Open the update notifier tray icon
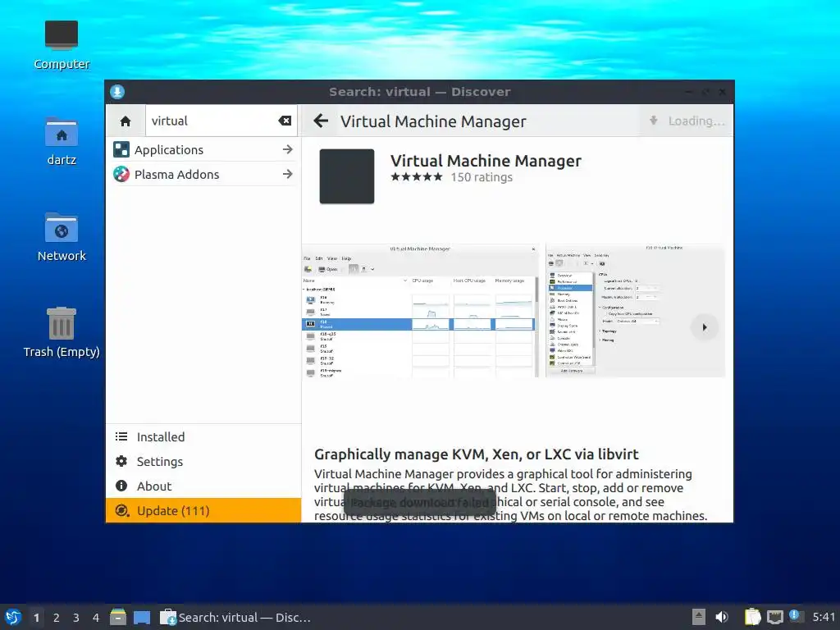Screen dimensions: 840x630 tap(795, 616)
